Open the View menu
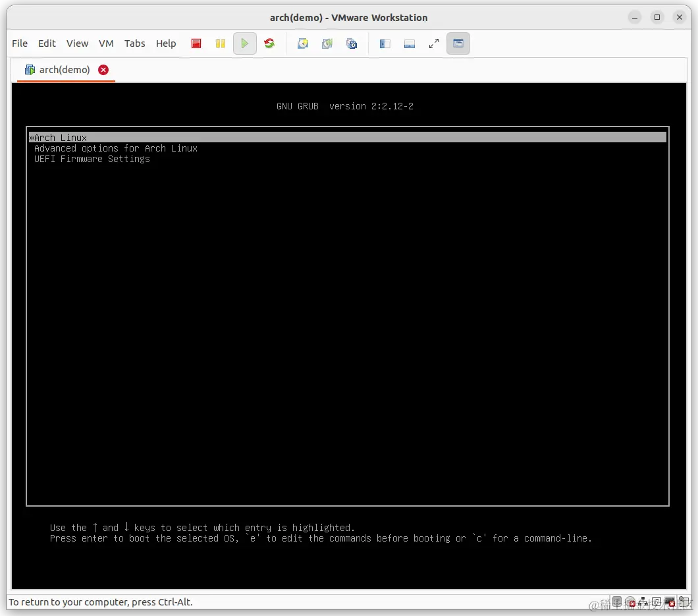Viewport: 698px width, 616px height. tap(78, 43)
